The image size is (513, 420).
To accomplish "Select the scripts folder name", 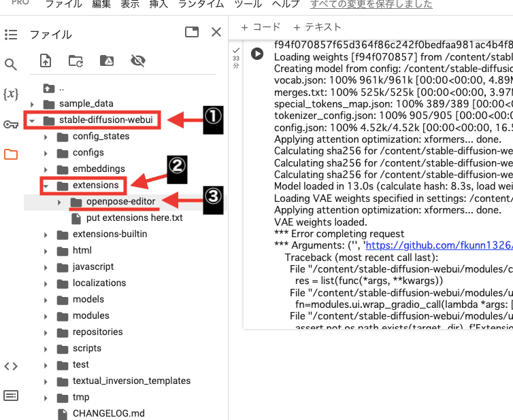I will (87, 349).
